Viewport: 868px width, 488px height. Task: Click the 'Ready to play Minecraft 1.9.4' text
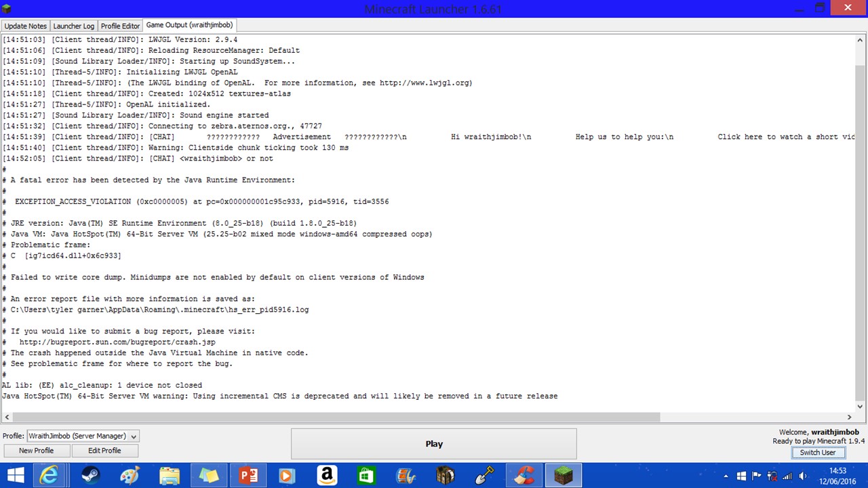[x=818, y=441]
